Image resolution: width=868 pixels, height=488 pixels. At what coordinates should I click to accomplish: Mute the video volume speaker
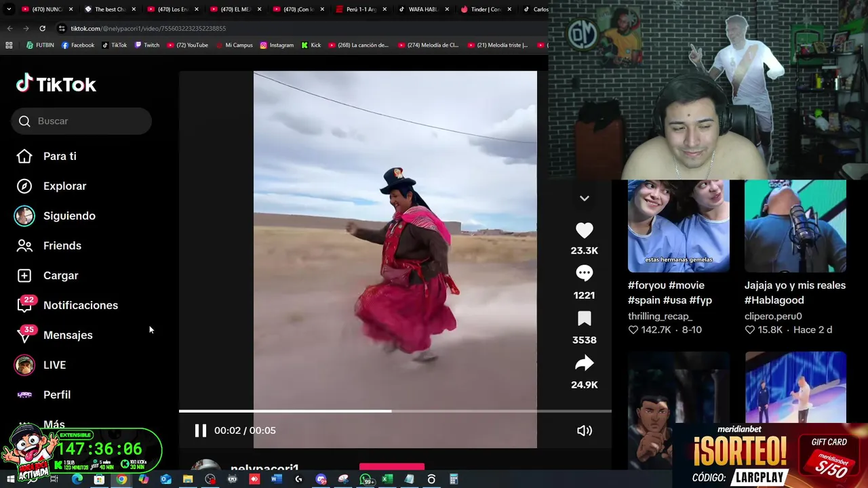pos(584,430)
